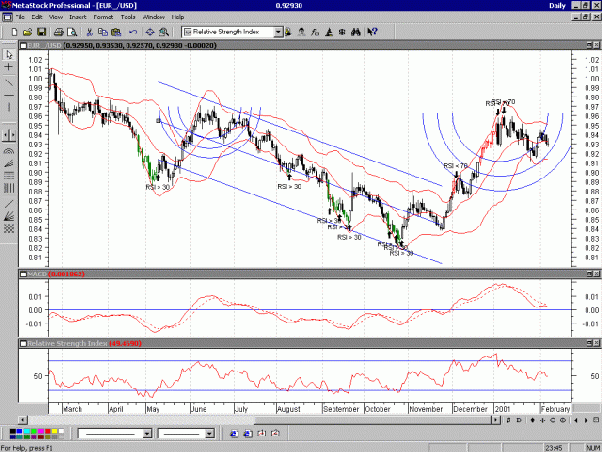This screenshot has height=452, width=602.
Task: Click the chart scrollbar left arrow
Action: tap(23, 420)
